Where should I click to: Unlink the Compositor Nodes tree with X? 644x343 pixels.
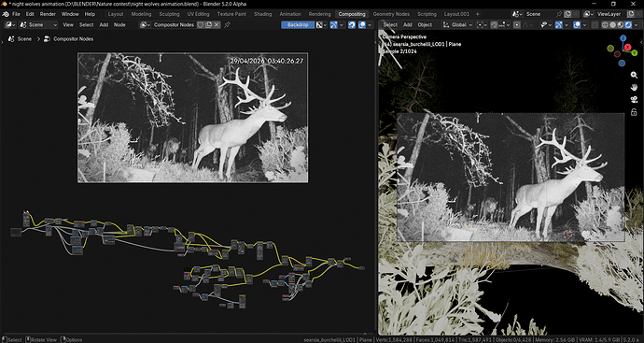point(217,24)
